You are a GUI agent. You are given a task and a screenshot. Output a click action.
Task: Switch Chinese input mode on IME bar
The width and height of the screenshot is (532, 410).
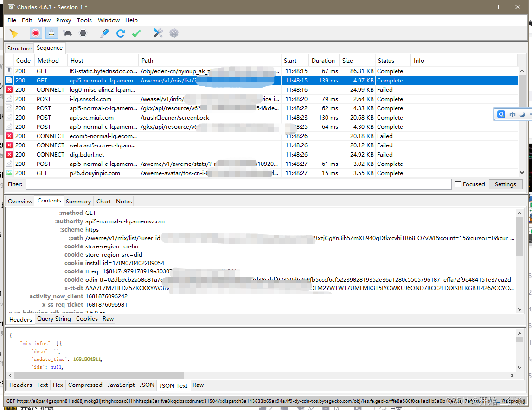pyautogui.click(x=513, y=114)
